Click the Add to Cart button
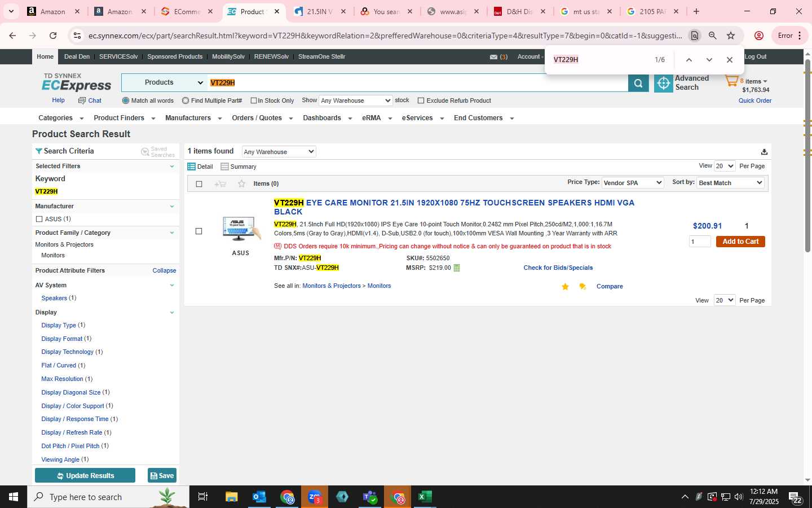 coord(740,242)
